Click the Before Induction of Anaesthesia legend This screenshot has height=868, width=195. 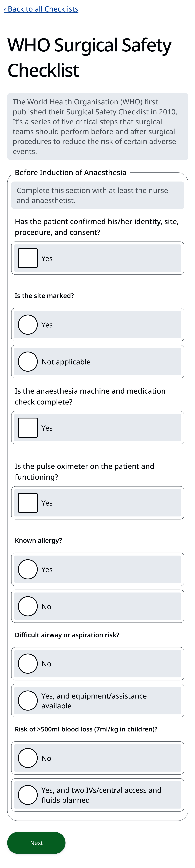coord(70,173)
